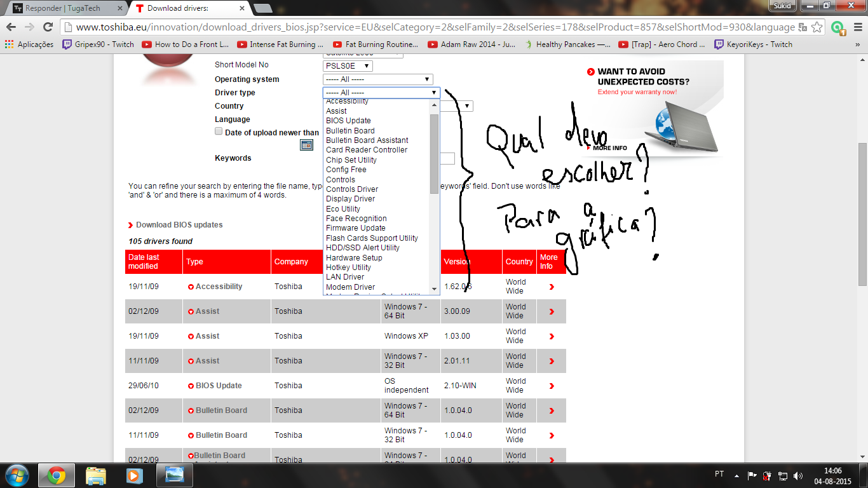Click the Country dropdown arrow

pyautogui.click(x=468, y=106)
